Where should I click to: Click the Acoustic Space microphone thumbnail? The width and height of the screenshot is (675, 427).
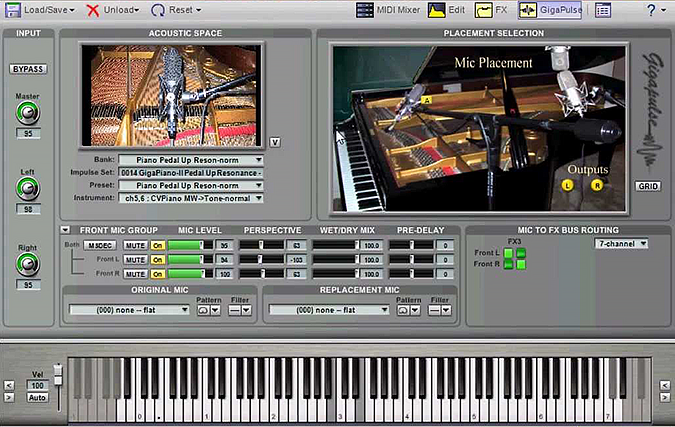click(171, 95)
